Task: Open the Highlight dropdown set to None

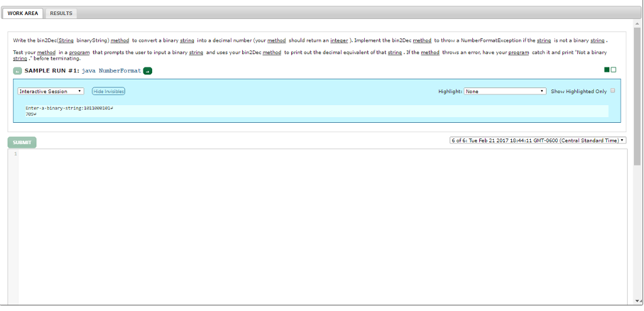Action: [505, 91]
